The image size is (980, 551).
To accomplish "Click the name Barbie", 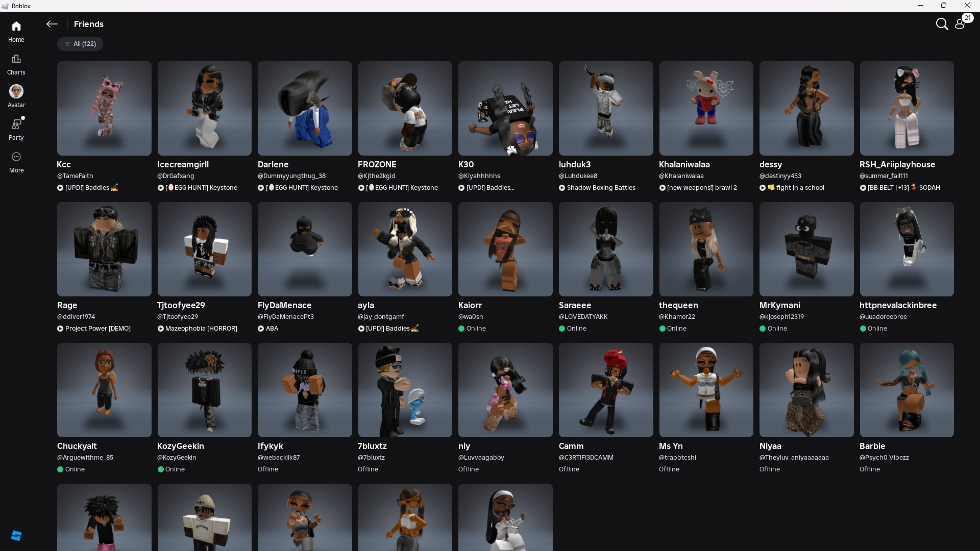I will pyautogui.click(x=872, y=446).
